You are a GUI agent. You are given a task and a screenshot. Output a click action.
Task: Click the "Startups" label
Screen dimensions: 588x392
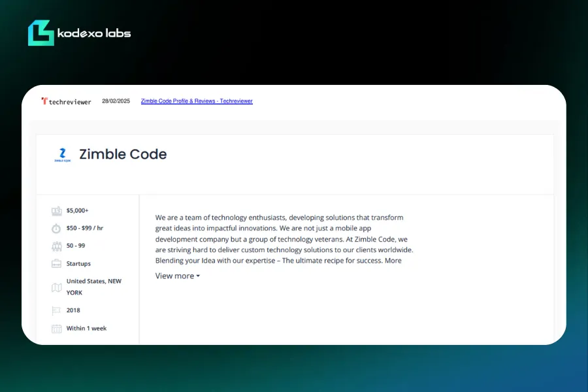78,264
